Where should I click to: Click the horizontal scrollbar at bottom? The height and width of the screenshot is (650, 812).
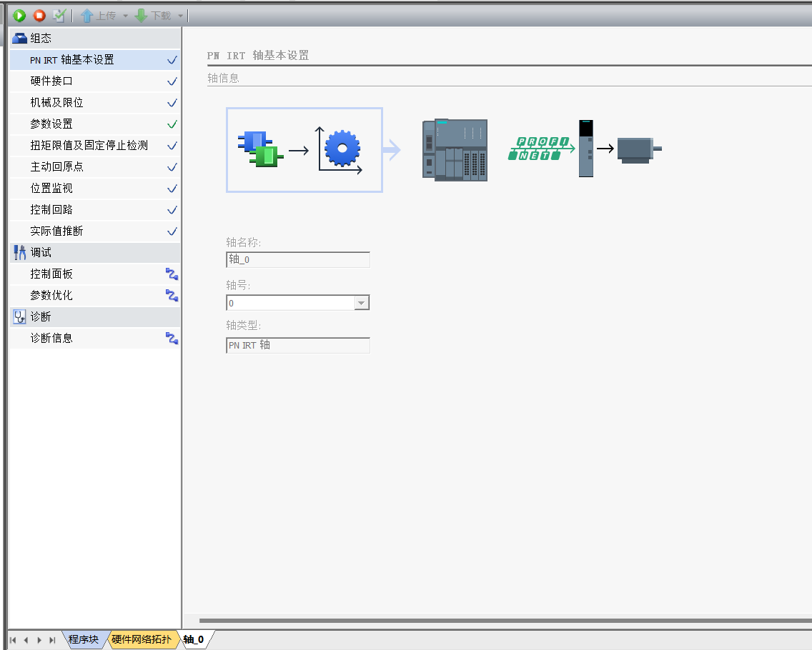[x=505, y=621]
